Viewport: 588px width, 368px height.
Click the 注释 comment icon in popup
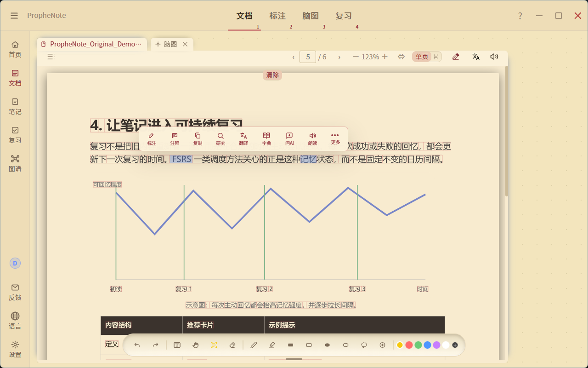tap(175, 139)
